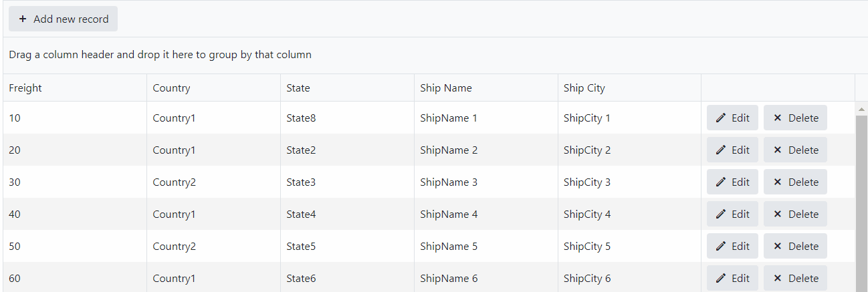Delete the ShipName 2 record
This screenshot has height=292, width=868.
[795, 150]
